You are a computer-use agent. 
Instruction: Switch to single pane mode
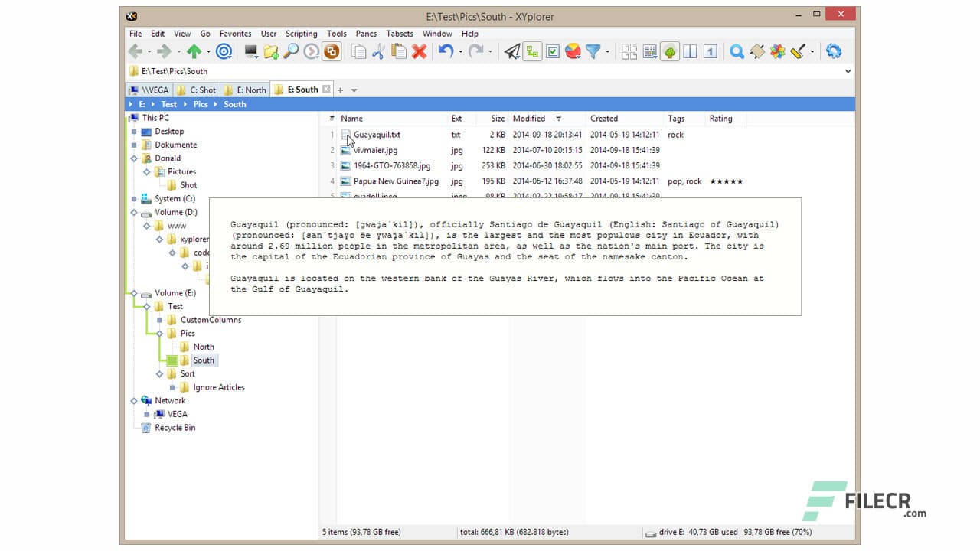709,51
